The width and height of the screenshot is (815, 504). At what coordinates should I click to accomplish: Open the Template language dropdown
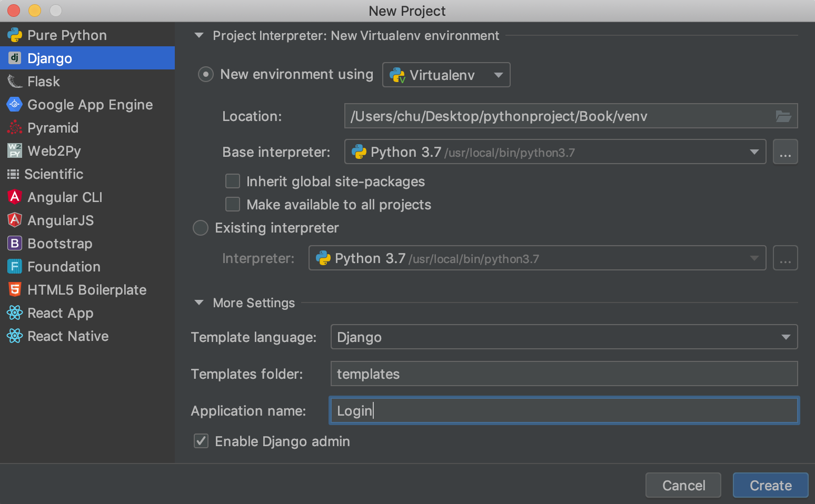point(563,337)
